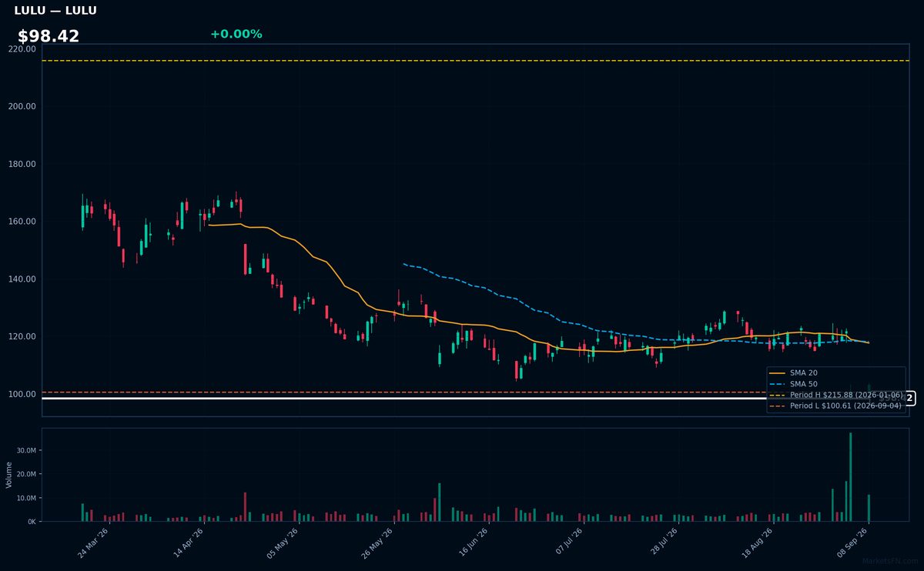Click the dashed yellow period-high line
The image size is (924, 571).
(475, 61)
